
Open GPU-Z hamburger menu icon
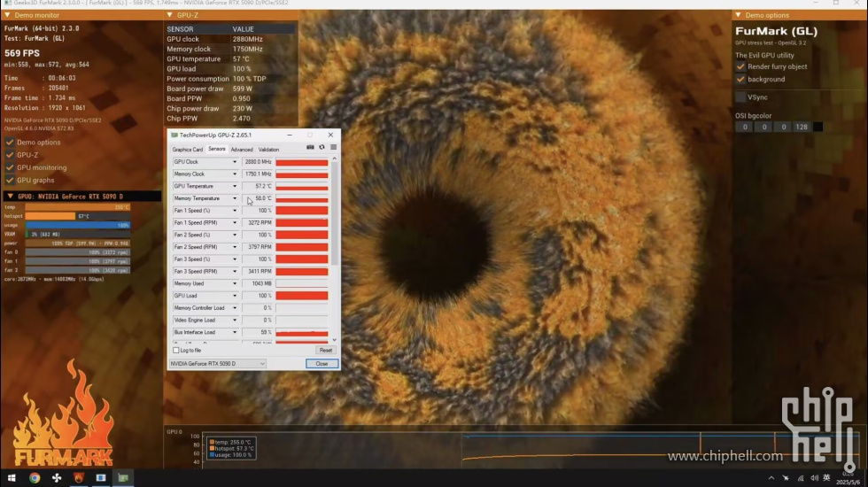[x=333, y=147]
